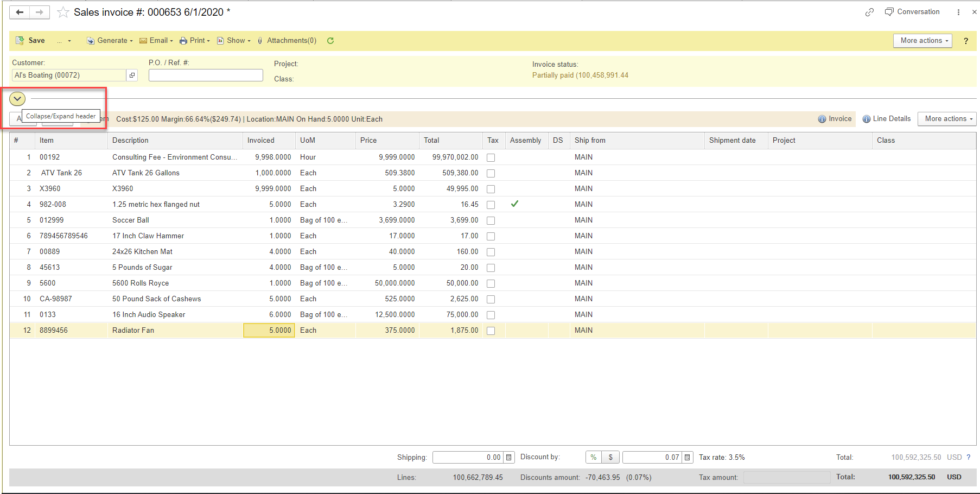Sort by the Description column header
This screenshot has width=980, height=494.
tap(175, 141)
